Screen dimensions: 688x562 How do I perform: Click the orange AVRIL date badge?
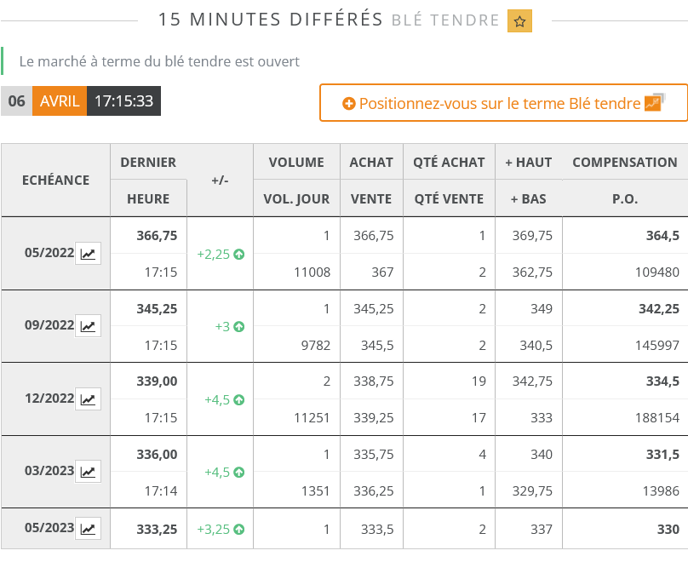pos(60,101)
